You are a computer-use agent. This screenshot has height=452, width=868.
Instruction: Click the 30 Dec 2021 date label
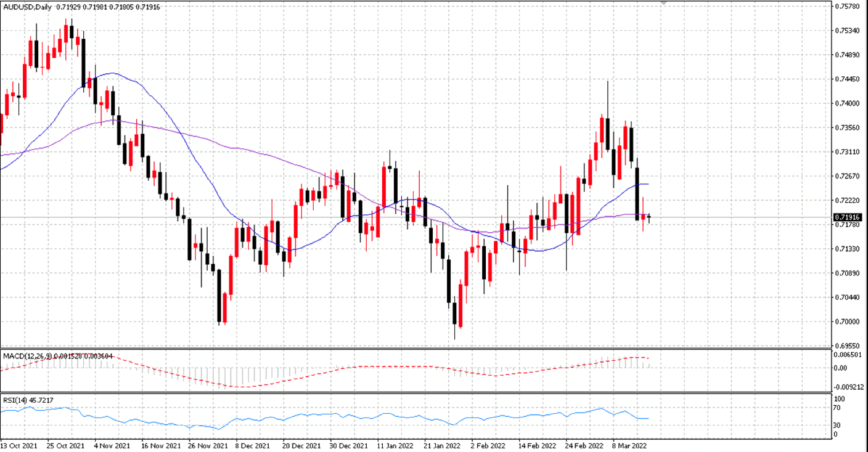348,445
